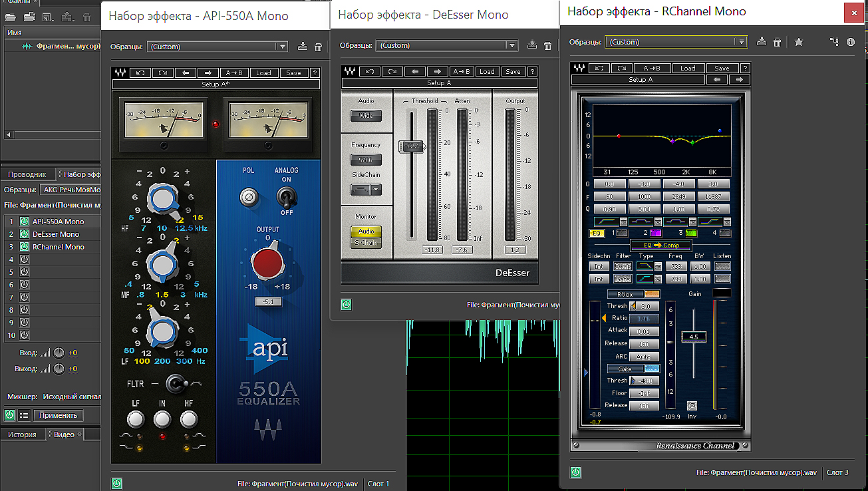The height and width of the screenshot is (491, 868).
Task: Open the SideChain filter type dropdown in DeEsser
Action: coord(376,190)
